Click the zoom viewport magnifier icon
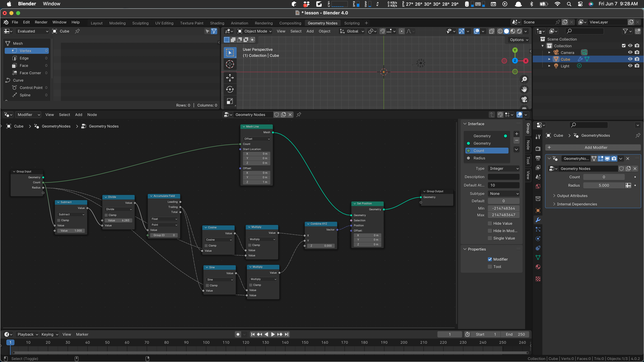 [524, 79]
